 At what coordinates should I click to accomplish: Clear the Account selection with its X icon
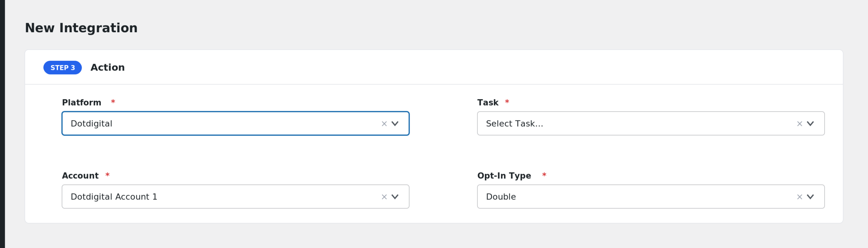pos(384,197)
